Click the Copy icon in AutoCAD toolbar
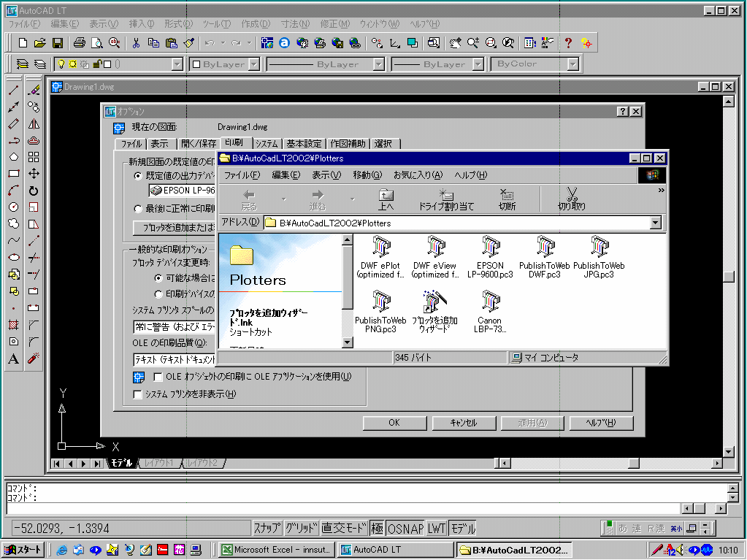Screen dimensions: 747x560 pyautogui.click(x=153, y=43)
